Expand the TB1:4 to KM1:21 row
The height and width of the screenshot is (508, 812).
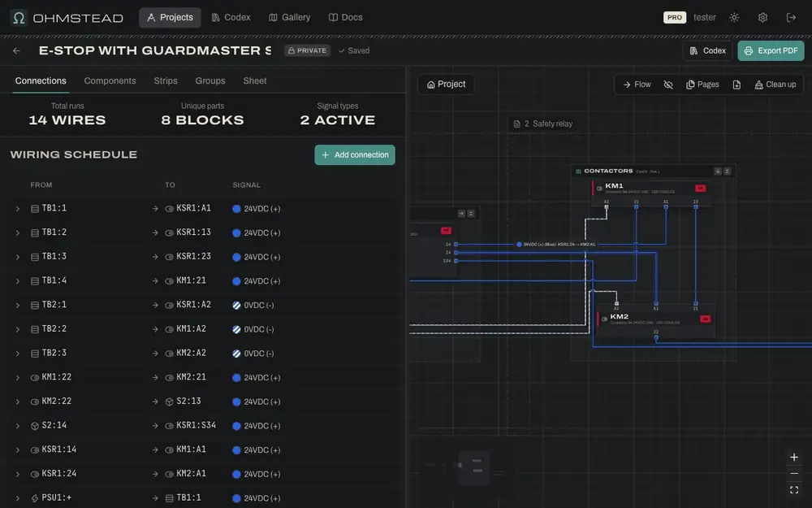(18, 281)
